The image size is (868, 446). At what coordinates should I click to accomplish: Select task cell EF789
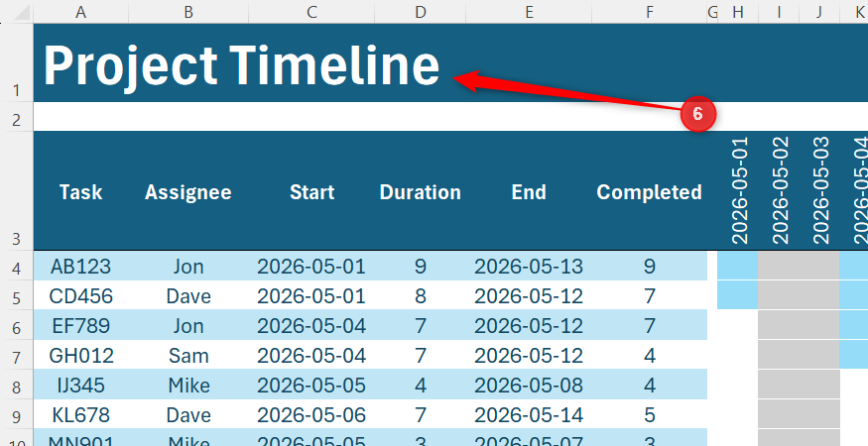tap(80, 325)
